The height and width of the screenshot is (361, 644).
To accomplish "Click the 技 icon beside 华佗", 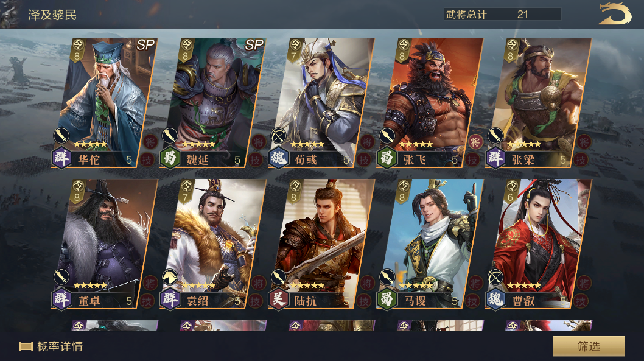I will tap(147, 159).
